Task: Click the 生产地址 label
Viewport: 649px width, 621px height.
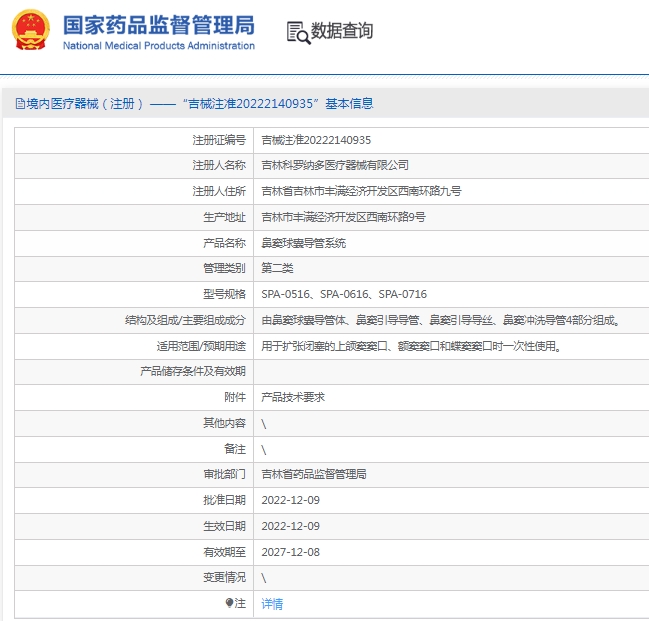Action: pos(224,217)
